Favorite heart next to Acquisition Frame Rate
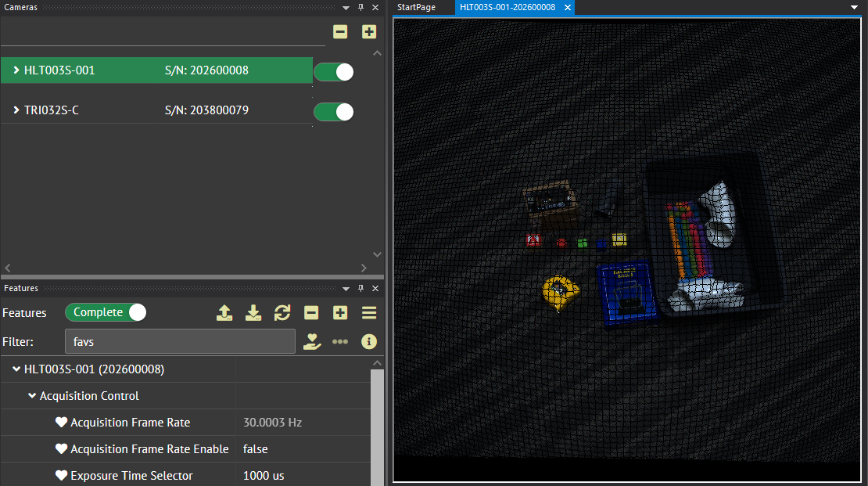This screenshot has height=486, width=868. (62, 423)
